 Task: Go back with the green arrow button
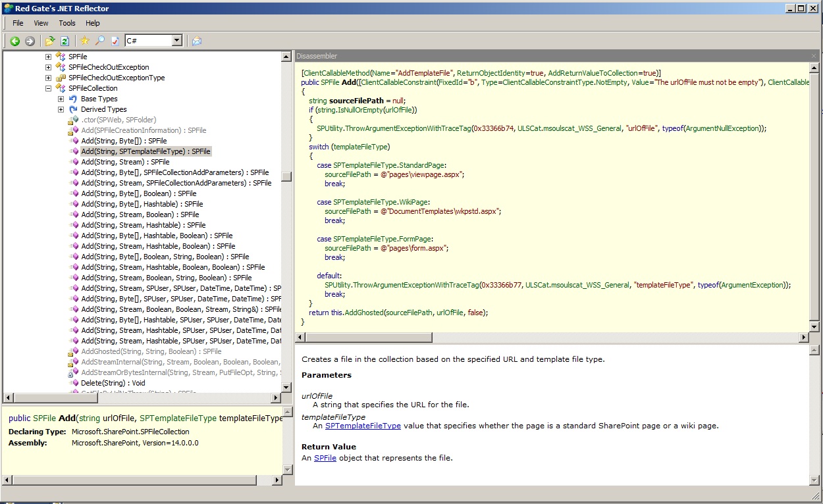[x=15, y=41]
